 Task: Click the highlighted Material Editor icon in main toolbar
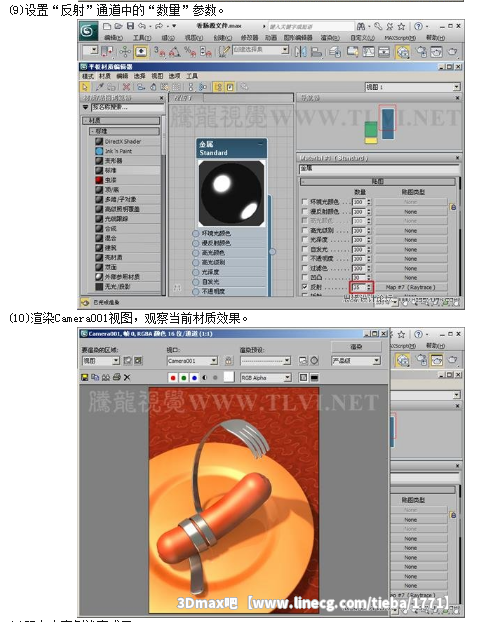tap(403, 52)
